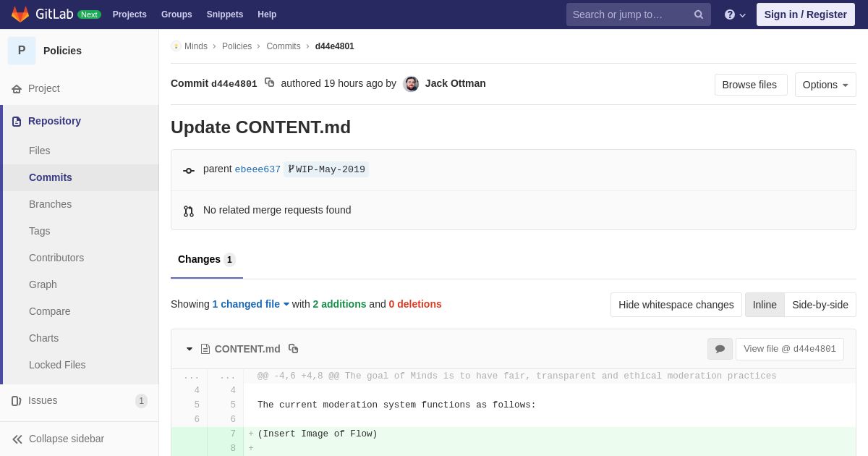Click the Minds group lightbulb icon

point(176,46)
